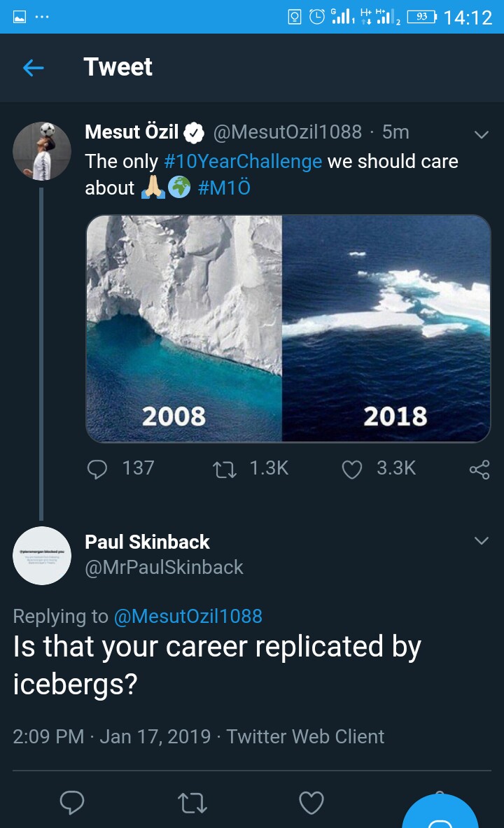Retweet Paul Skinback's reply
Image resolution: width=504 pixels, height=828 pixels.
192,804
